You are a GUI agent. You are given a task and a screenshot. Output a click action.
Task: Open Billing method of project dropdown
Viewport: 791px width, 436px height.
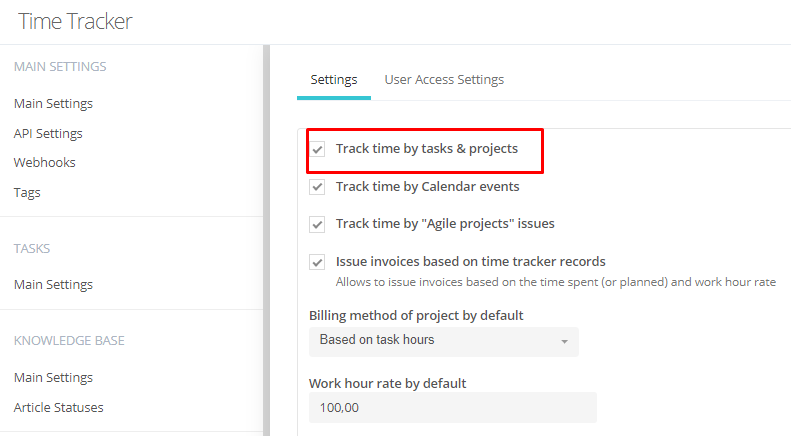point(444,342)
